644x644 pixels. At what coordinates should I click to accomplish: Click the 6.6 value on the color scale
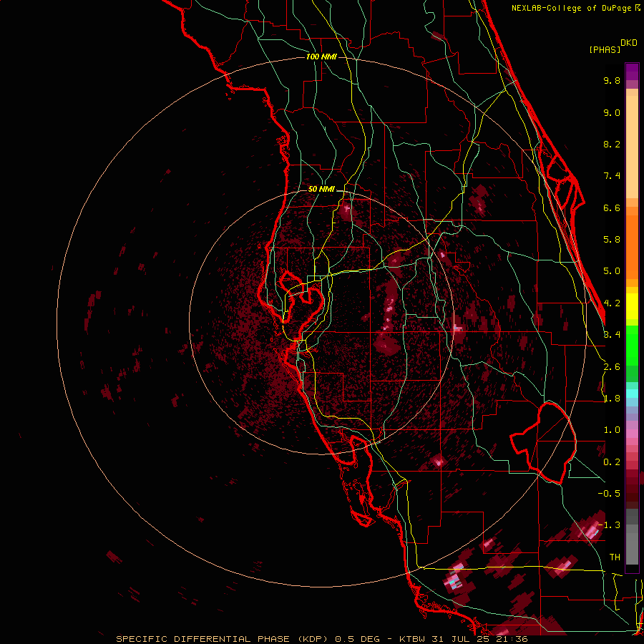tap(612, 208)
